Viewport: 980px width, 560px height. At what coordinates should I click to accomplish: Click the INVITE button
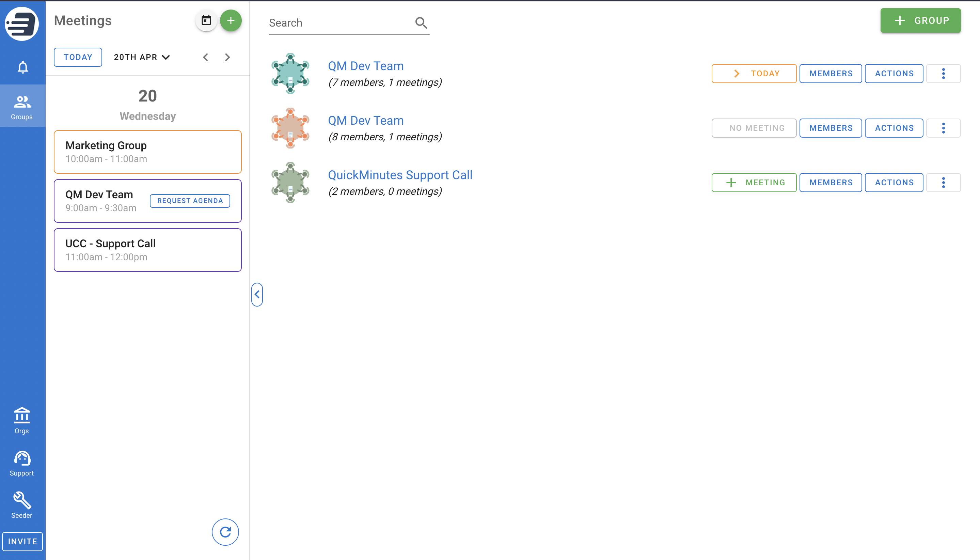coord(23,541)
